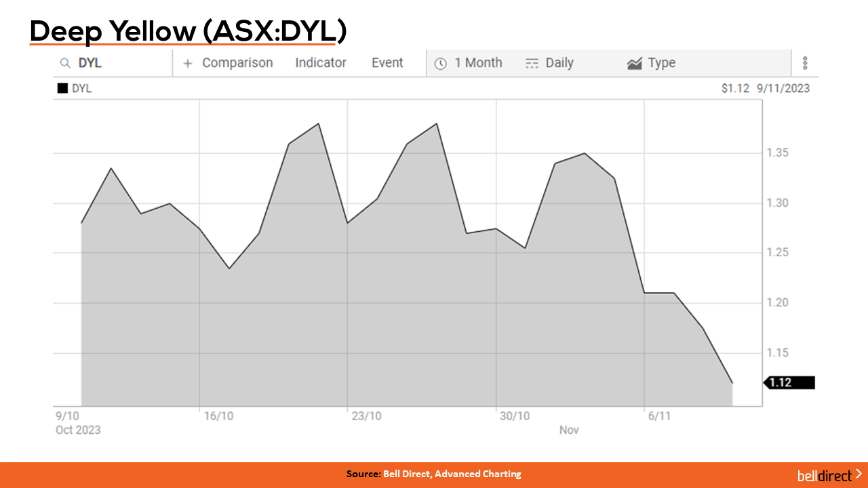
Task: Click the clock icon beside 1 Month
Action: (441, 64)
